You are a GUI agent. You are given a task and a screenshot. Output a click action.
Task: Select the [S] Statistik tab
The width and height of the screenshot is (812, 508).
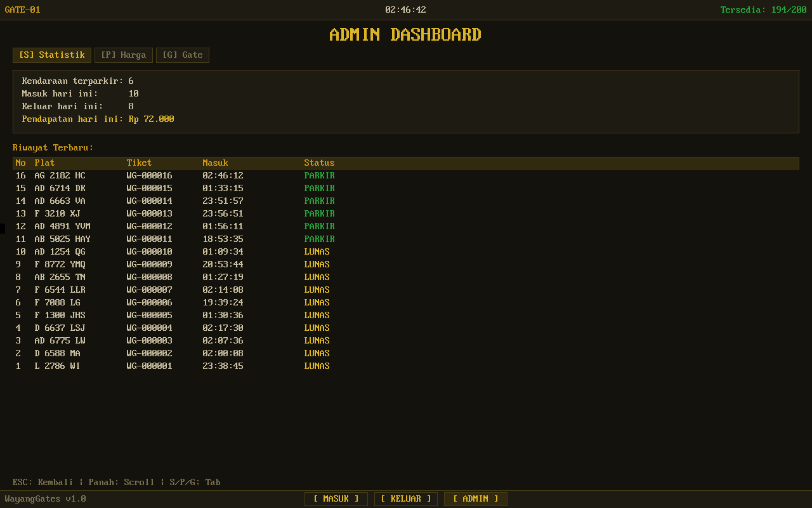tap(51, 55)
